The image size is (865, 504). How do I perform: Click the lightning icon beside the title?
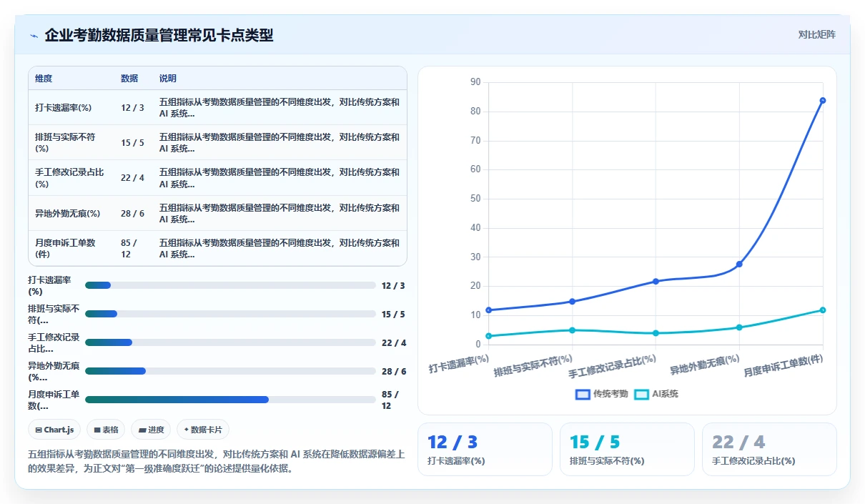[x=34, y=36]
